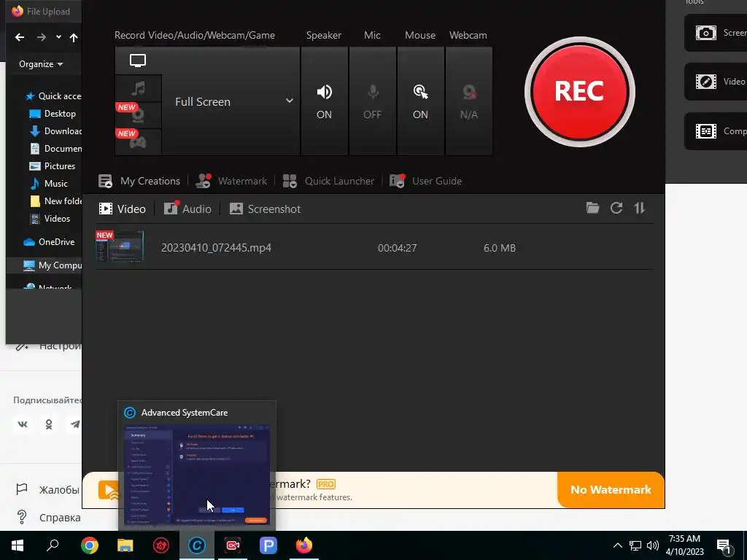Go forward in File Upload dialog
This screenshot has width=747, height=560.
point(42,37)
